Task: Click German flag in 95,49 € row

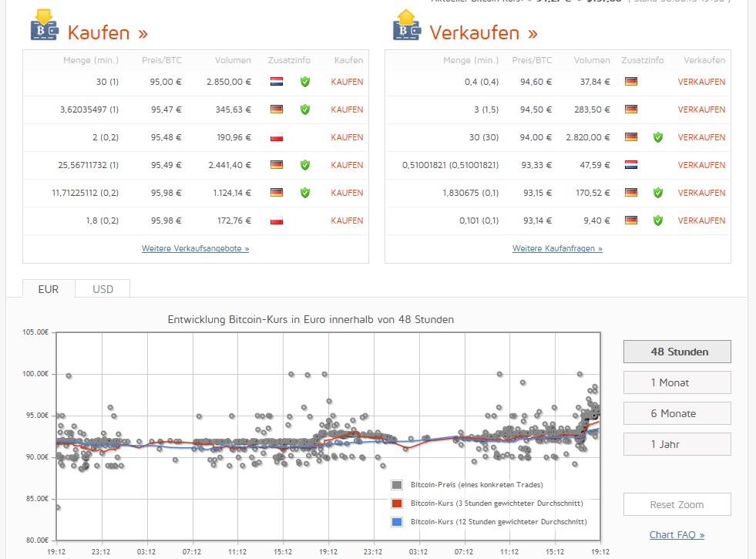Action: [x=277, y=165]
